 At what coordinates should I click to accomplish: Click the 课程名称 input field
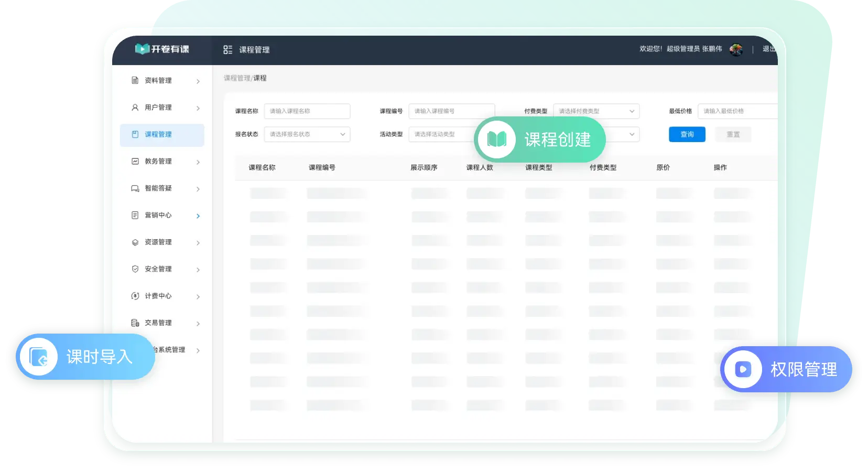coord(307,111)
